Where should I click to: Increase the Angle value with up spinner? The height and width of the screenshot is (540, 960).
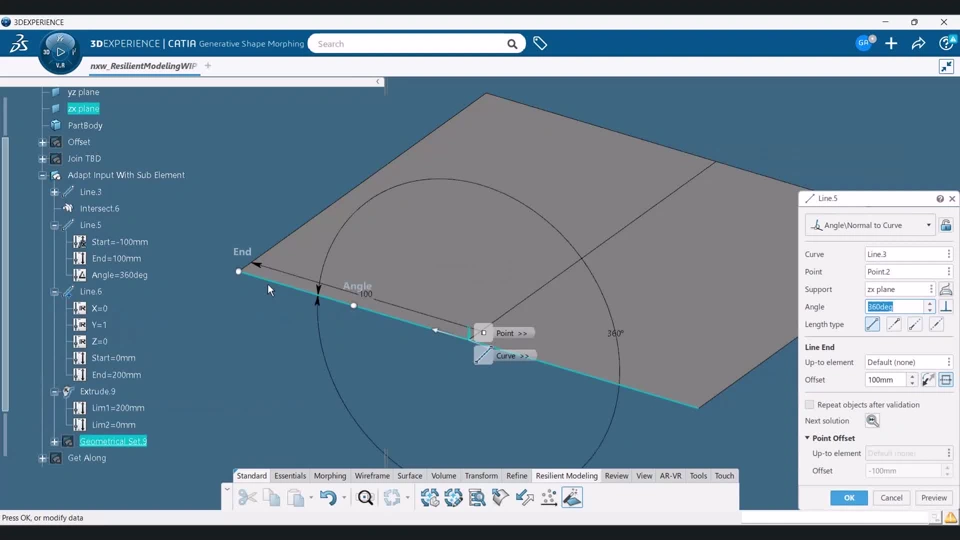tap(929, 303)
